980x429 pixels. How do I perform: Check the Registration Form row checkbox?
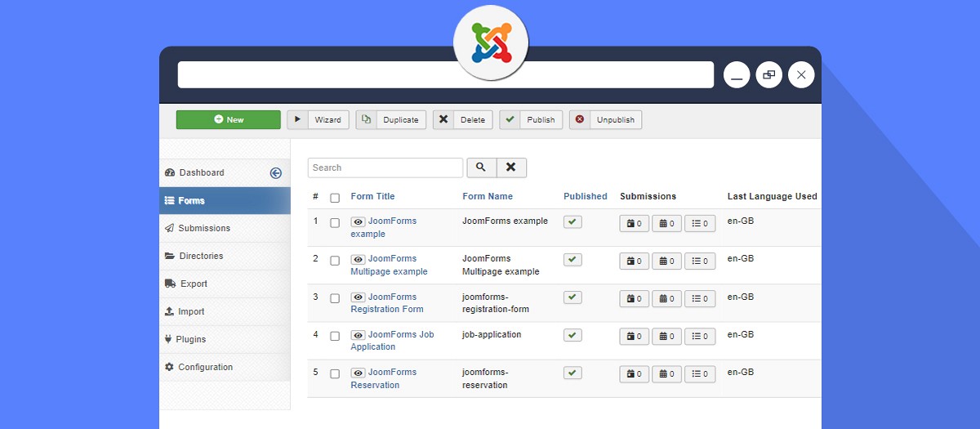point(335,298)
